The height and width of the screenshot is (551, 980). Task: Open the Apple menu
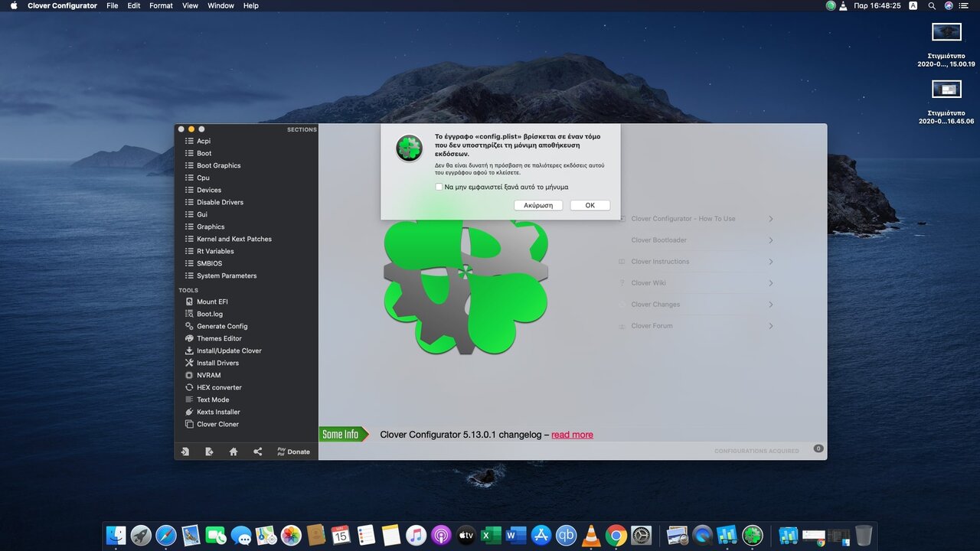click(x=14, y=5)
